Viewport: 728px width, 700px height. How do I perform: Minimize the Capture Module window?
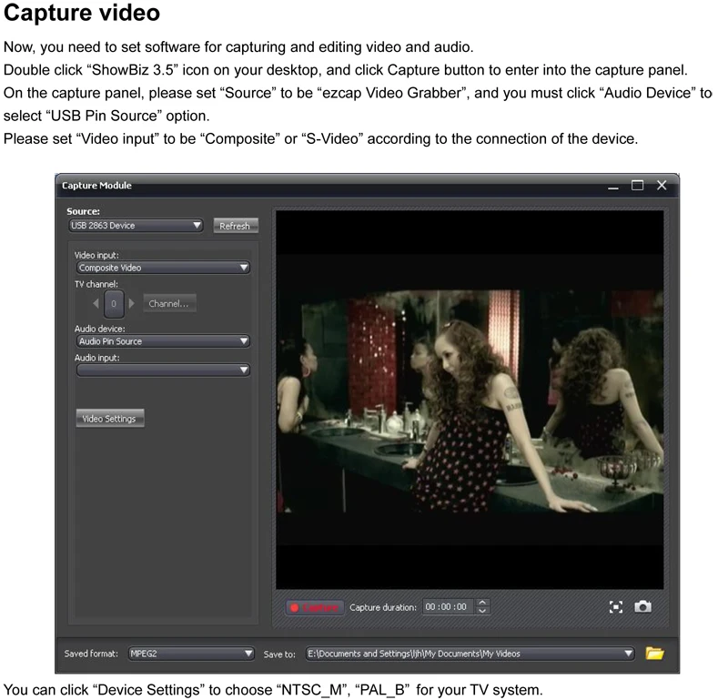614,186
